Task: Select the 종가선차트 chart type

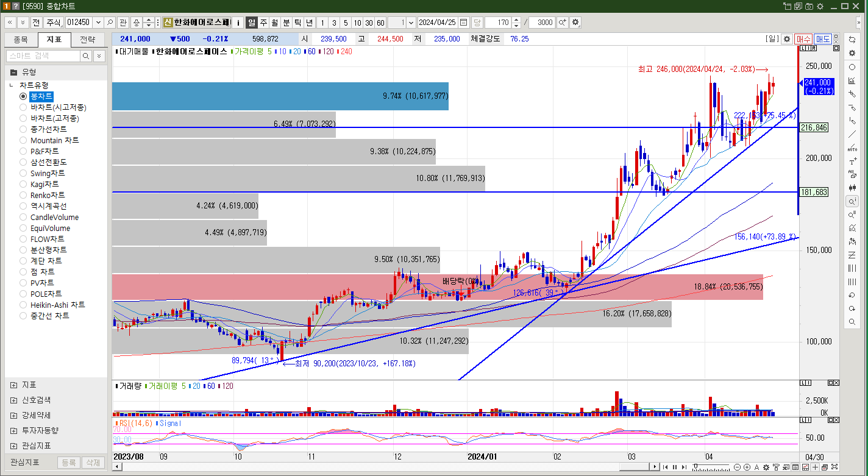Action: tap(43, 129)
